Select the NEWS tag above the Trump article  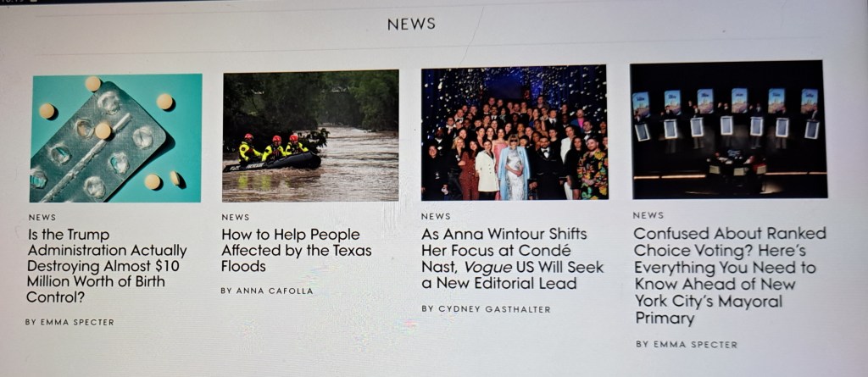pos(42,218)
